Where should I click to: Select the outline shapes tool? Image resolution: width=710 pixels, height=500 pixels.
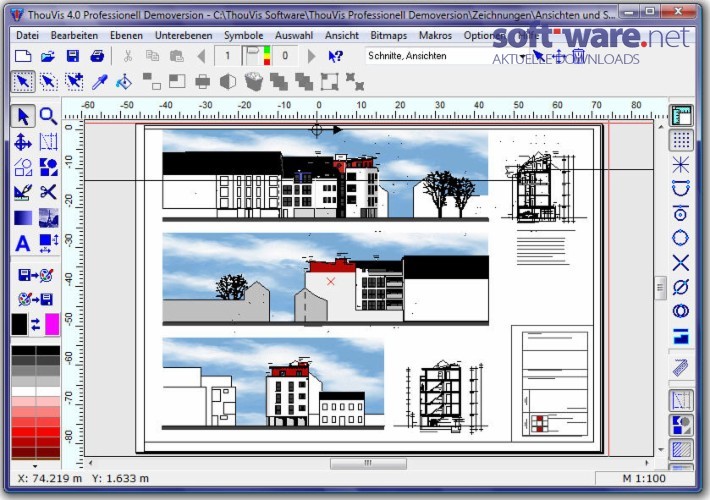(23, 167)
